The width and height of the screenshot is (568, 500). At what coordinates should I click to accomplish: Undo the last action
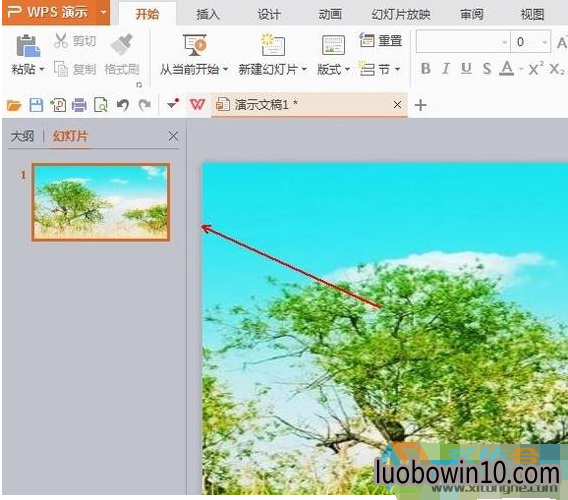[123, 105]
